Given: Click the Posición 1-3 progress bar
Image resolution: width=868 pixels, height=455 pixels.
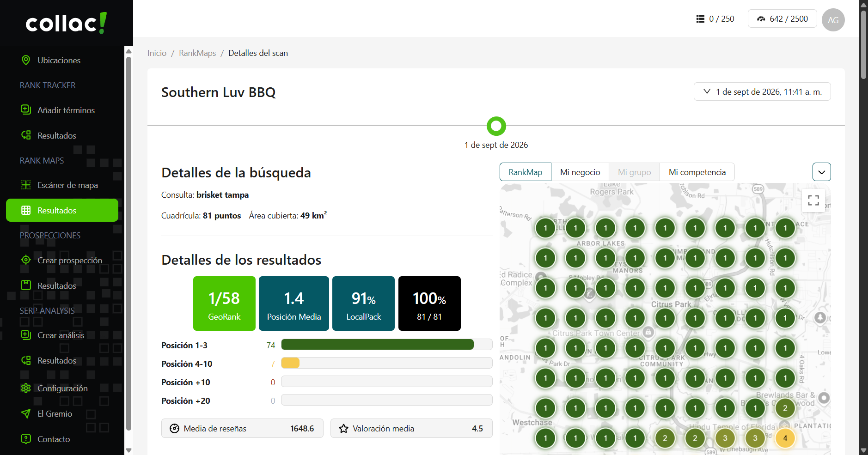Looking at the screenshot, I should (386, 345).
